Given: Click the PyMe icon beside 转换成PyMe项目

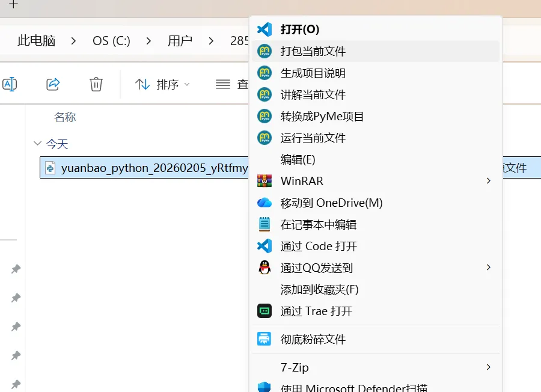Looking at the screenshot, I should (x=264, y=116).
